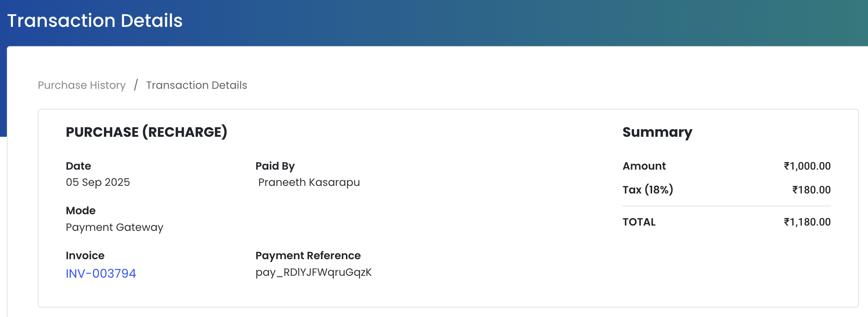Click the Invoice field label
Image resolution: width=868 pixels, height=317 pixels.
85,256
